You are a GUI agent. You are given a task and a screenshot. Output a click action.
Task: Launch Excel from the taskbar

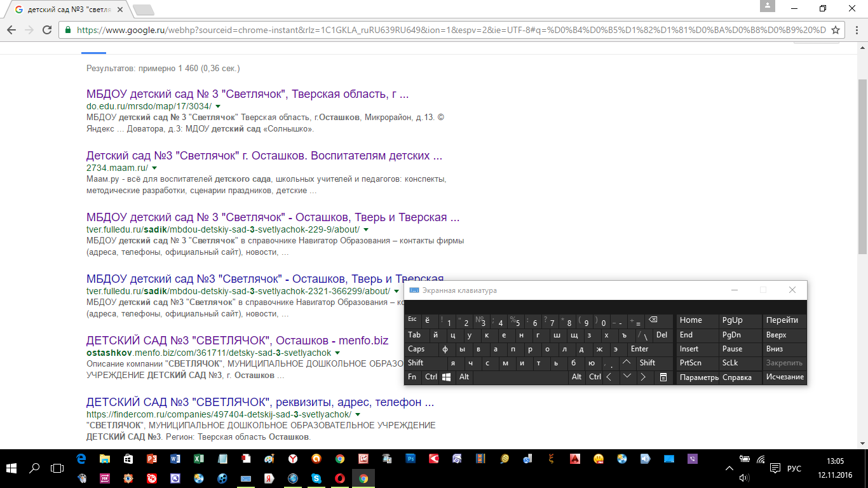pyautogui.click(x=198, y=459)
